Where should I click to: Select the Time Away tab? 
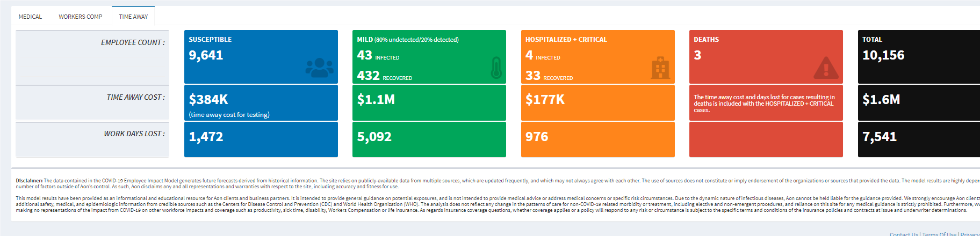point(133,17)
